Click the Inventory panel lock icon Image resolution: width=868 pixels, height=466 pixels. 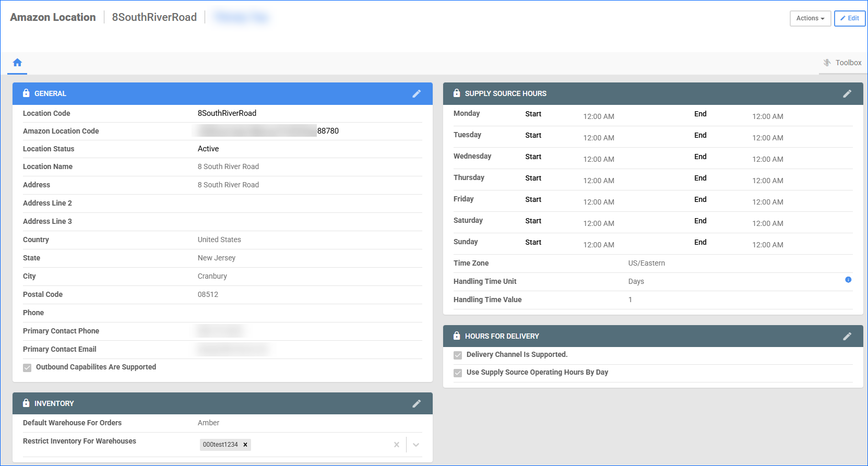point(26,403)
